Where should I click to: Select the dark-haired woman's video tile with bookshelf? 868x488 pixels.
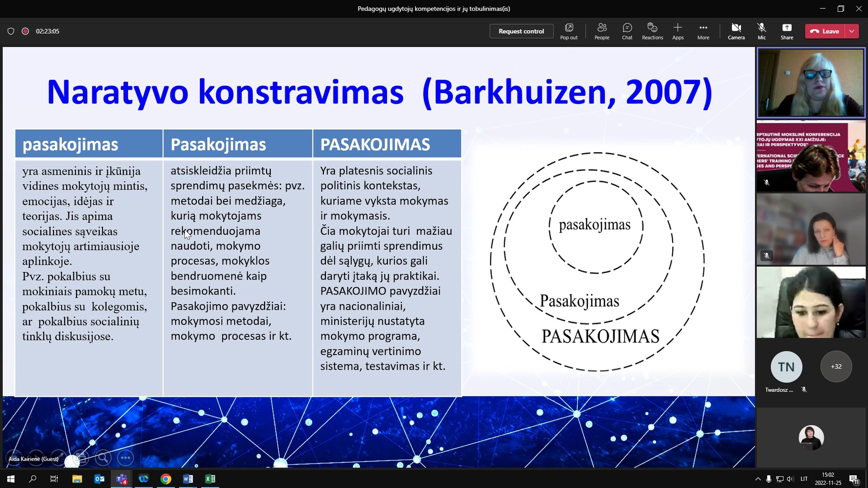[811, 229]
